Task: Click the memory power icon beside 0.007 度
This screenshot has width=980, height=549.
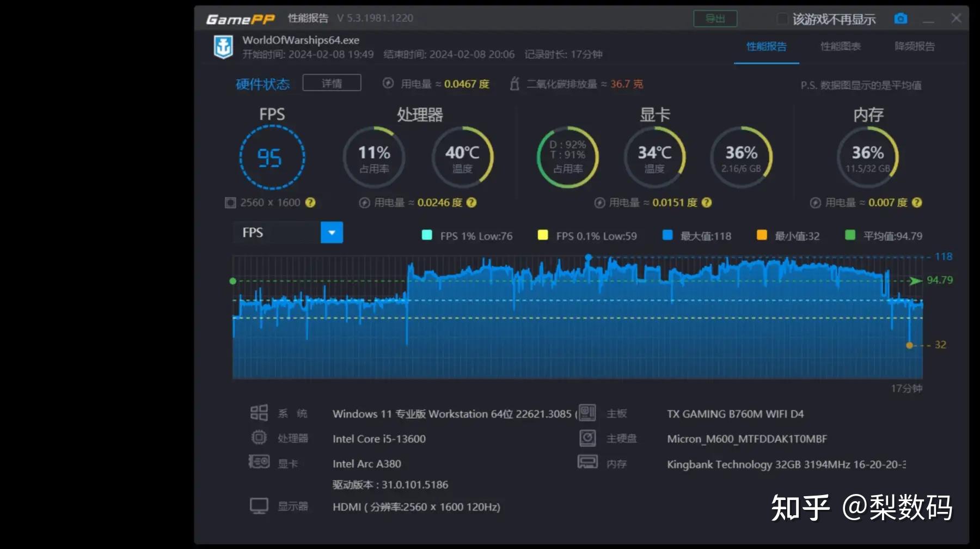Action: click(x=815, y=203)
